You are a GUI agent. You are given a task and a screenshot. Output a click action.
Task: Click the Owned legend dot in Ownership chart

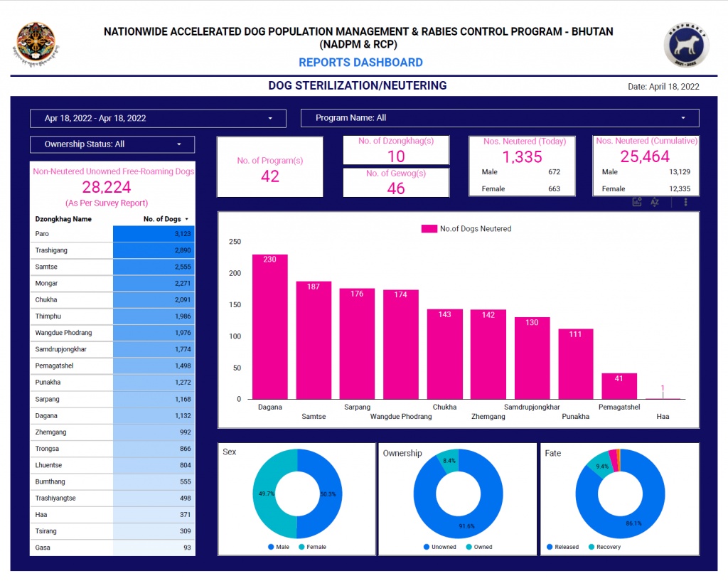click(469, 547)
